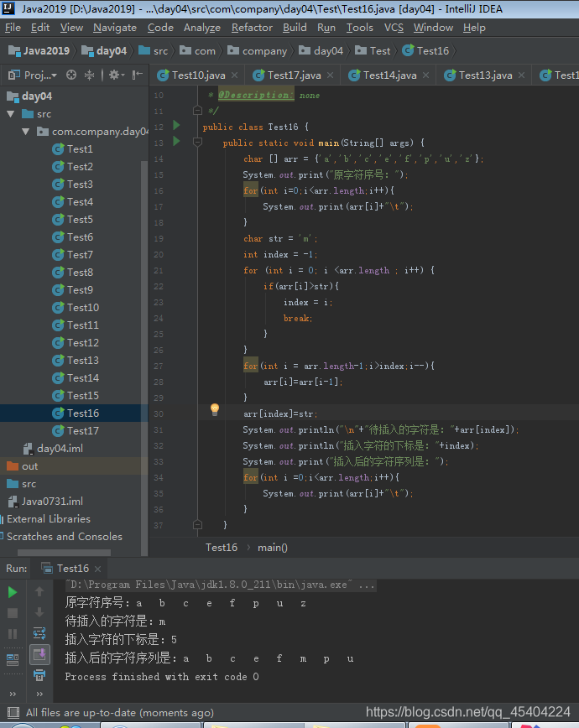Click Test16 in editor breadcrumb bar
The width and height of the screenshot is (579, 728).
pos(222,548)
